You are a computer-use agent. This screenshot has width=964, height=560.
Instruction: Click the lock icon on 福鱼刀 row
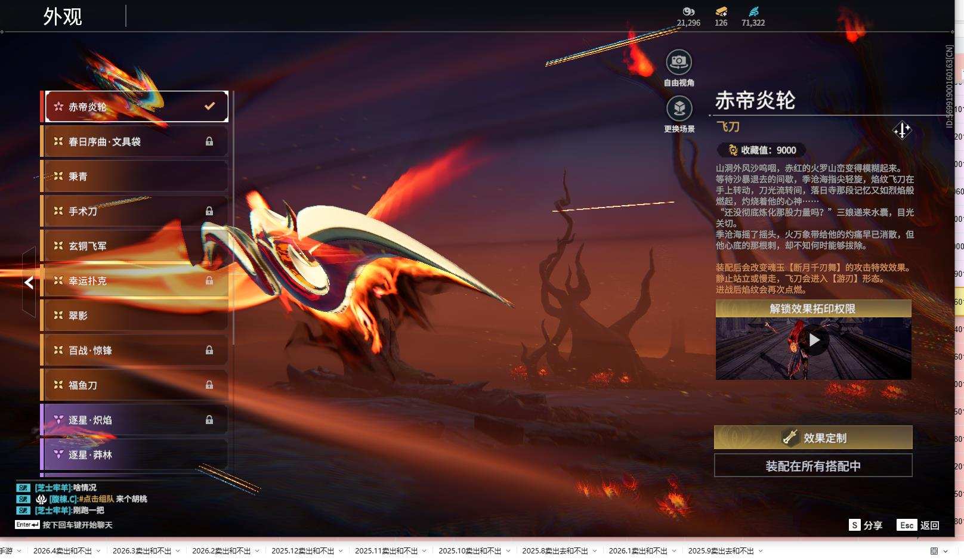click(209, 385)
